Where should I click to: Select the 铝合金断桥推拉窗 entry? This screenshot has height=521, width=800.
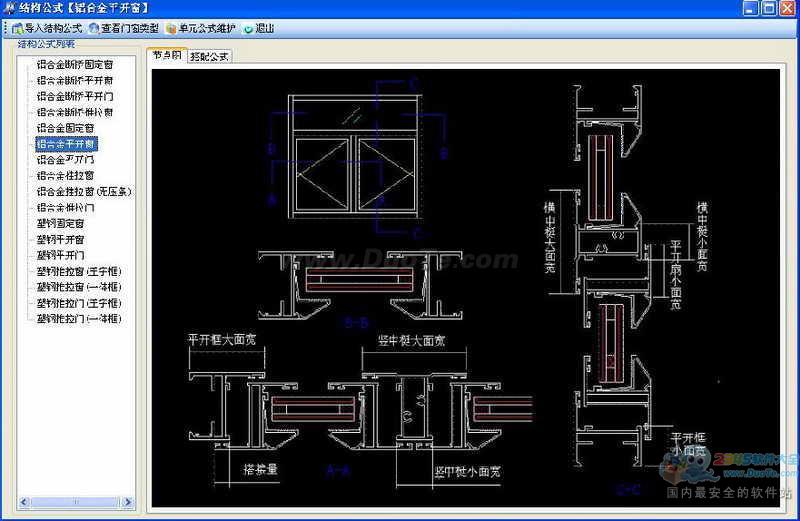pyautogui.click(x=74, y=112)
